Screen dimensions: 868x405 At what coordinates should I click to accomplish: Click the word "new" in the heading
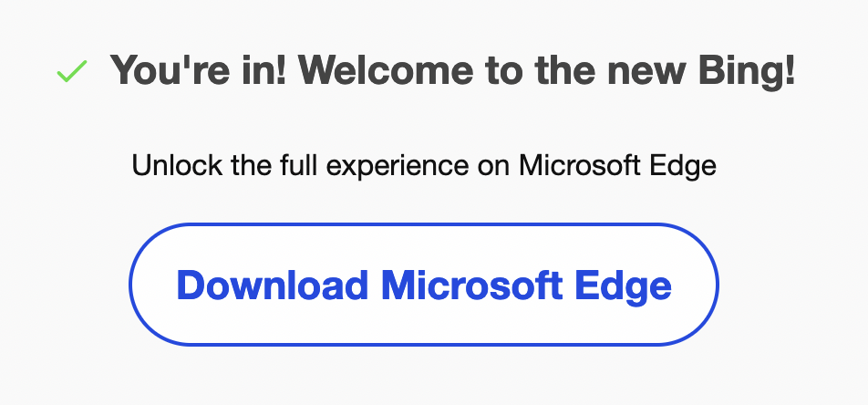click(x=647, y=72)
